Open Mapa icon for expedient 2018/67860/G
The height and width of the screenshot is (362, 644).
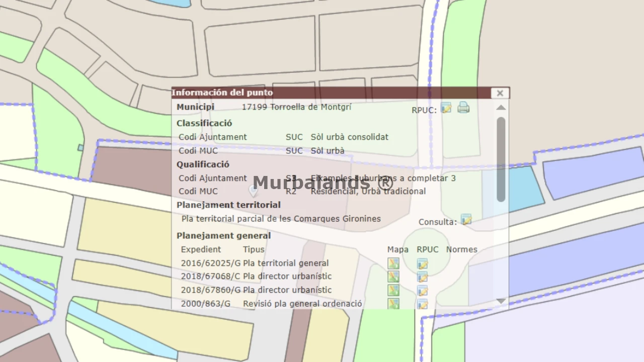click(x=393, y=290)
